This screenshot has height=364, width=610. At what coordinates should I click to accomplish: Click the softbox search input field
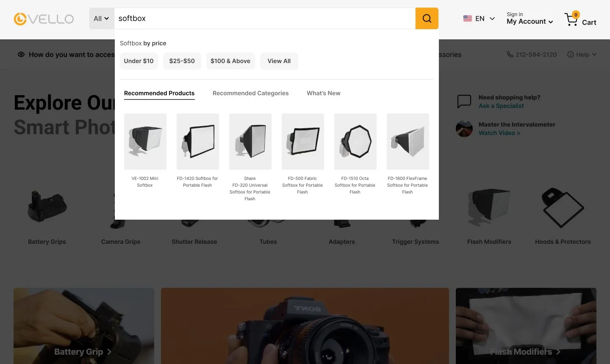click(x=265, y=19)
